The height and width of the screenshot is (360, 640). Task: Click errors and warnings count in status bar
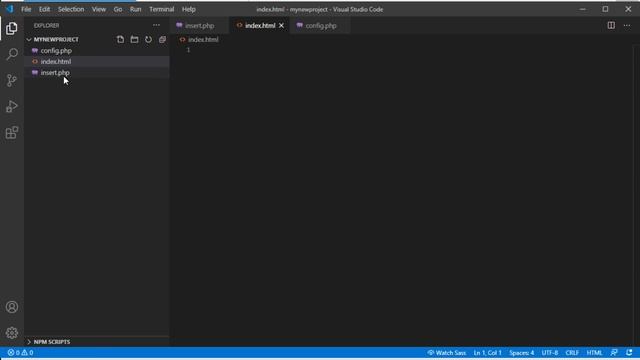[20, 353]
